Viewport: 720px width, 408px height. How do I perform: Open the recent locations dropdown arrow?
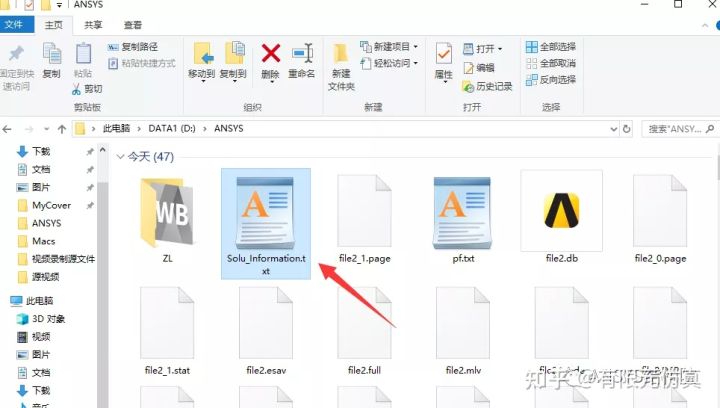[46, 129]
